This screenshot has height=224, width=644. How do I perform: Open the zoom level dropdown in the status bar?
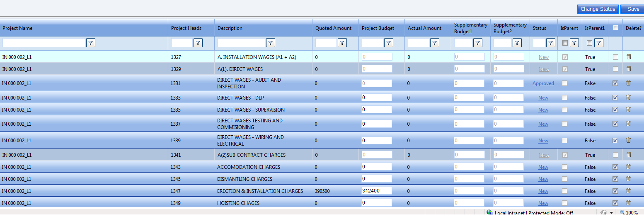click(x=611, y=213)
